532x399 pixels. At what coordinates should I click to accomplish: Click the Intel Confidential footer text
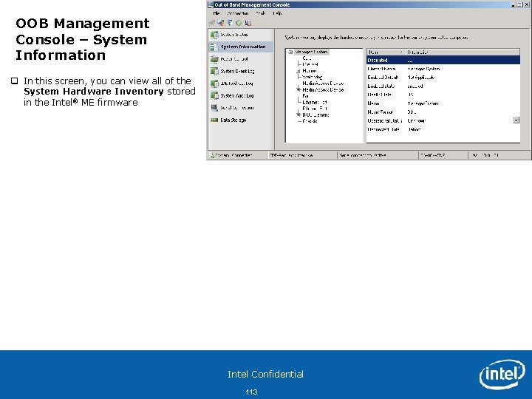[x=266, y=374]
